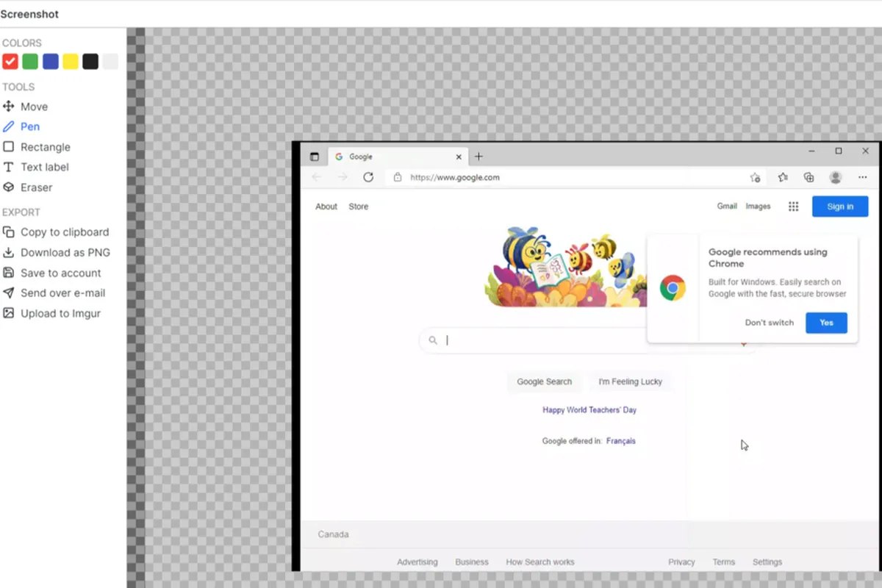The height and width of the screenshot is (588, 882).
Task: Open the browser three-dot settings menu
Action: (862, 177)
